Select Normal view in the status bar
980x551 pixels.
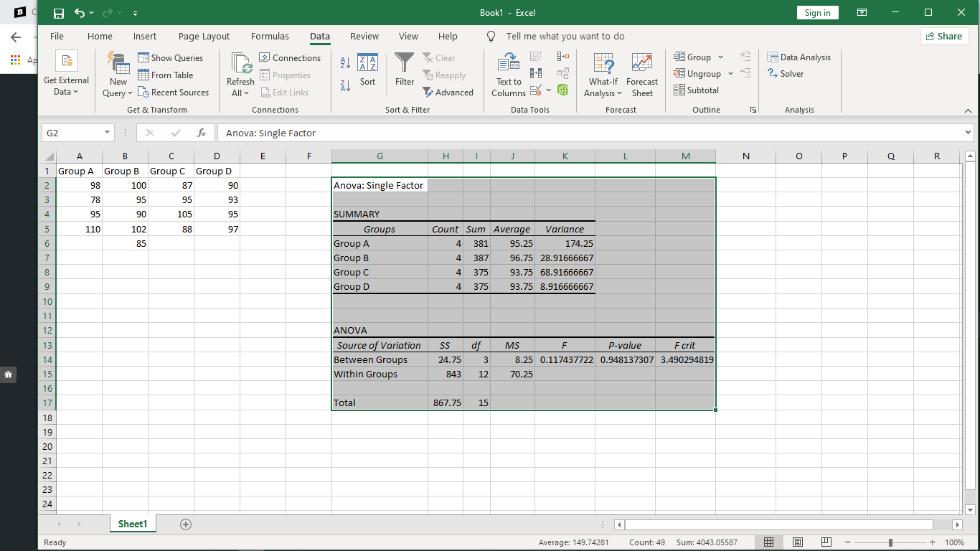pos(768,542)
